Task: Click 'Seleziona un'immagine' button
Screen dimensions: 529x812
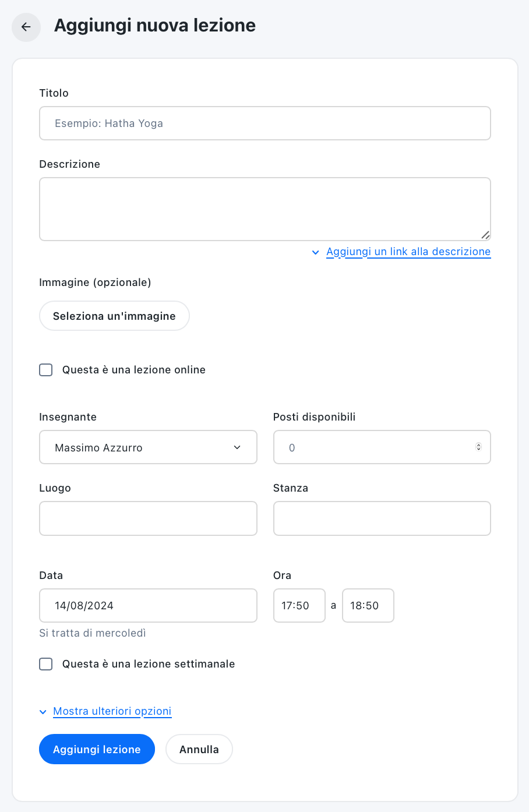Action: coord(114,316)
